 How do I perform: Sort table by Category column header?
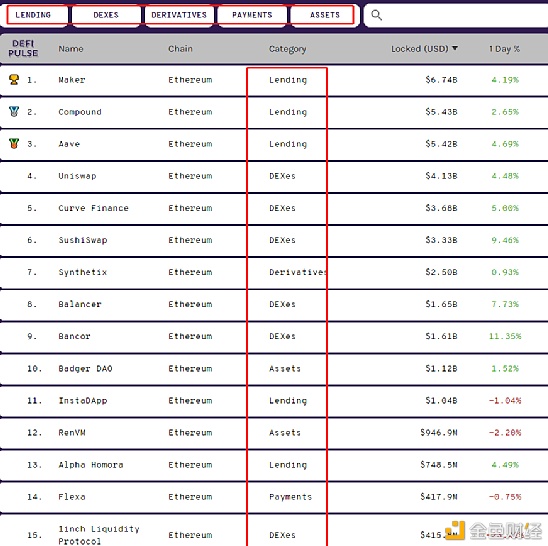(x=287, y=49)
